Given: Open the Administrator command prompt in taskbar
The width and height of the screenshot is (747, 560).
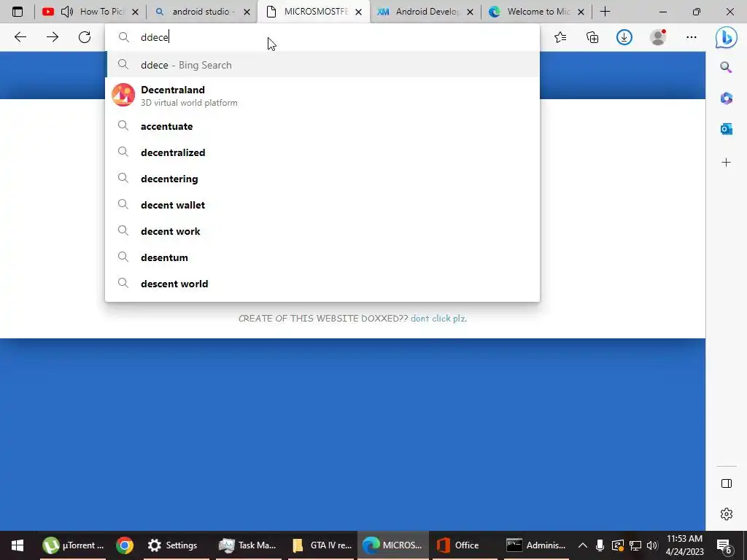Looking at the screenshot, I should [x=536, y=545].
